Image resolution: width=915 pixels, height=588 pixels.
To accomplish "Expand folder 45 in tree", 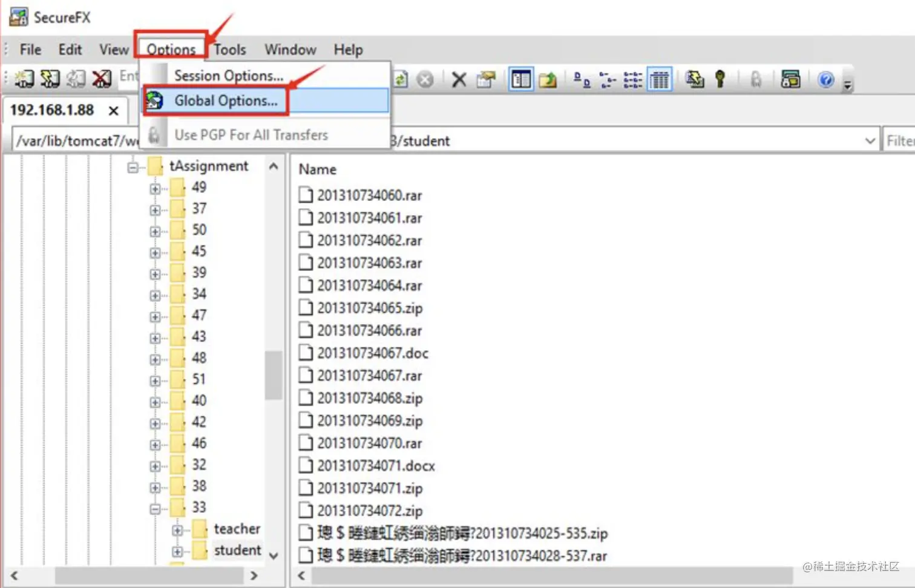I will (155, 252).
